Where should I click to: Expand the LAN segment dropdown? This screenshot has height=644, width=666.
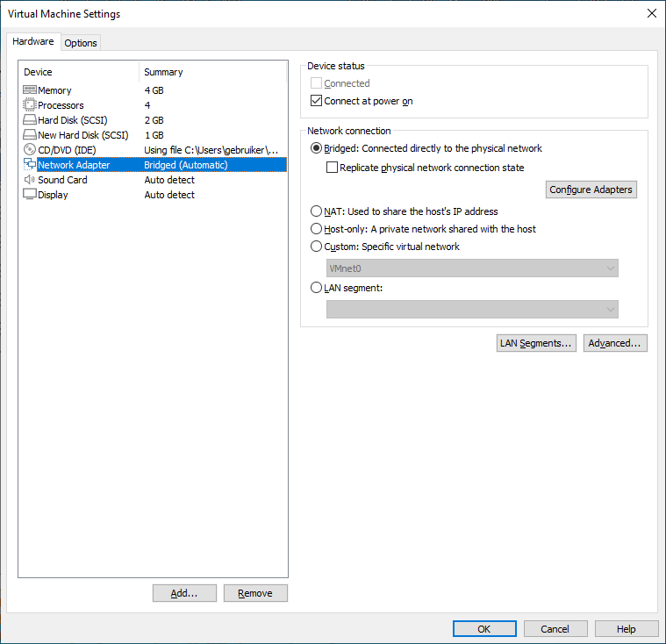click(x=471, y=309)
